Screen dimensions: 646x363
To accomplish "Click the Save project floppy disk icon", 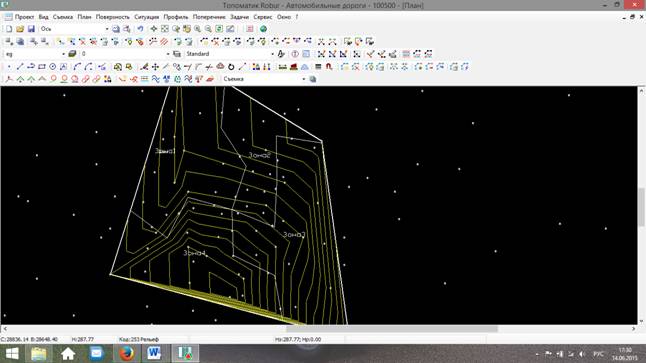I will click(x=31, y=29).
